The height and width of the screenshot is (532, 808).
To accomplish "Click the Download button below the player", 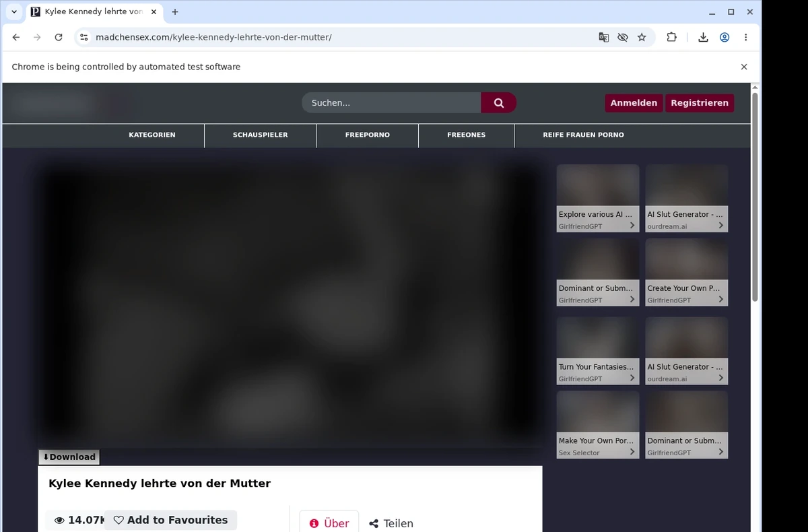I will 69,457.
